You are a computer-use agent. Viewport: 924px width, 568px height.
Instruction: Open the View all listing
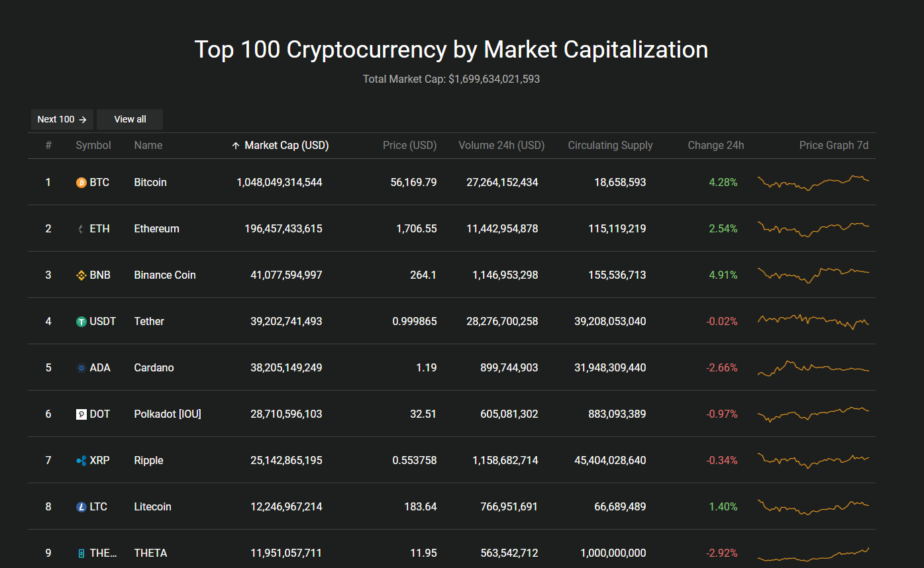(x=129, y=119)
